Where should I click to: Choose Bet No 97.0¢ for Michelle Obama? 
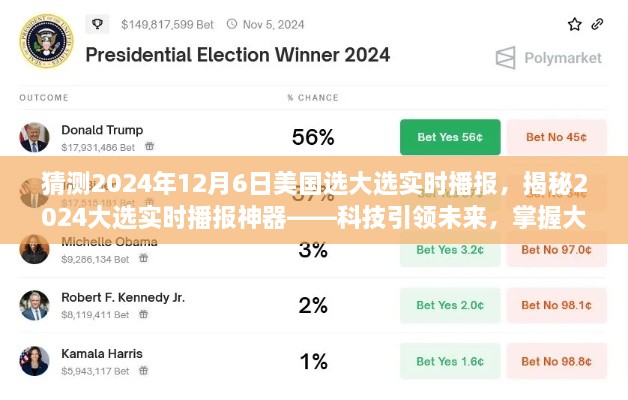pos(557,250)
